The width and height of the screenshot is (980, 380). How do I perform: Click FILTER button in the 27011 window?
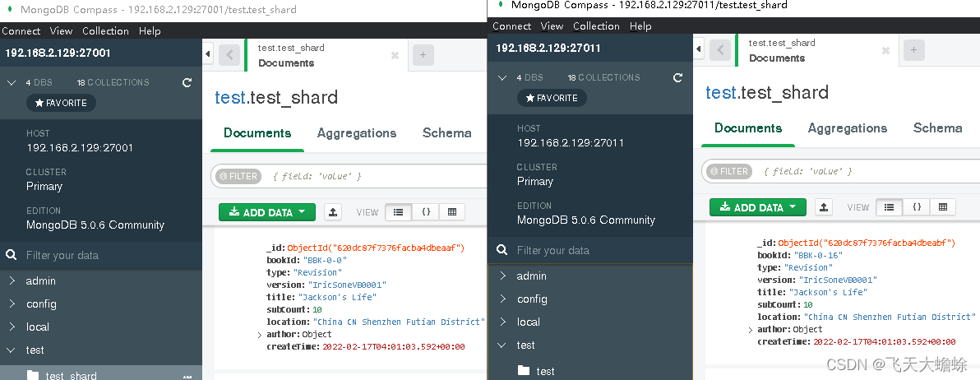point(728,171)
